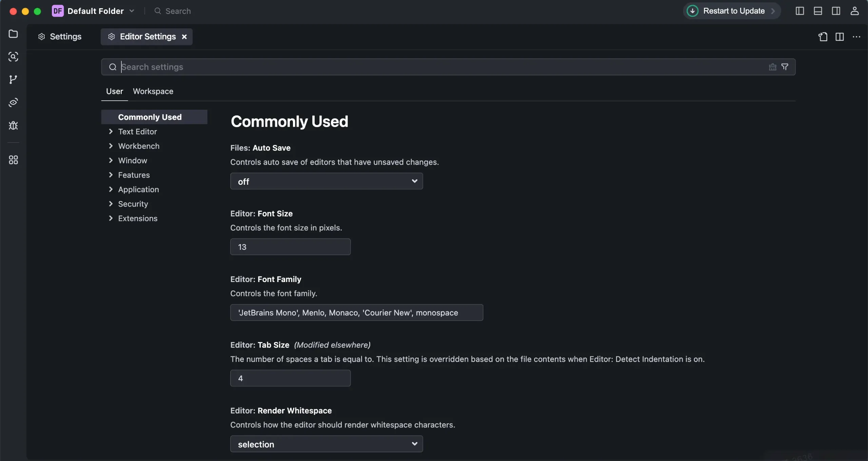The image size is (868, 461).
Task: Toggle the bottom panel layout icon
Action: [x=818, y=11]
